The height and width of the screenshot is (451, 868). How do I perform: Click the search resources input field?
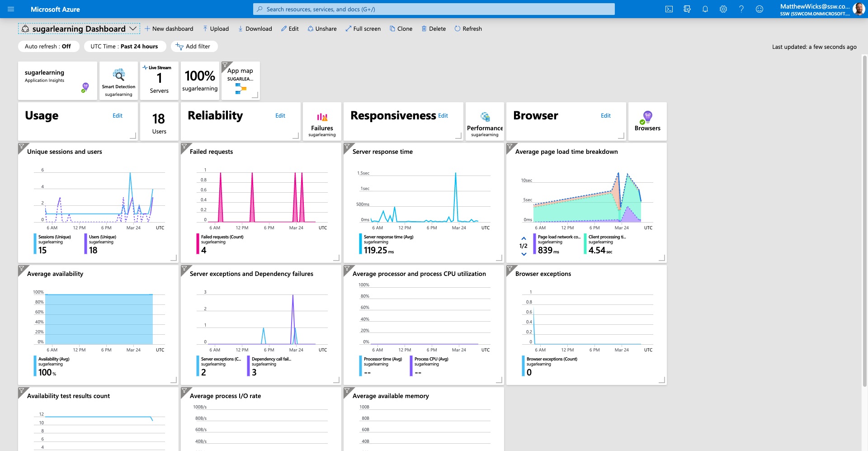pos(434,9)
